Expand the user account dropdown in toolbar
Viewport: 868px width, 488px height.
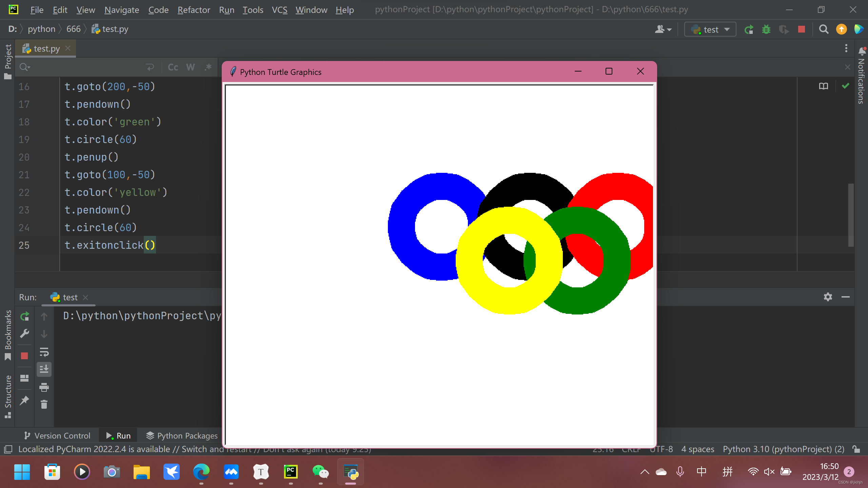pos(663,29)
